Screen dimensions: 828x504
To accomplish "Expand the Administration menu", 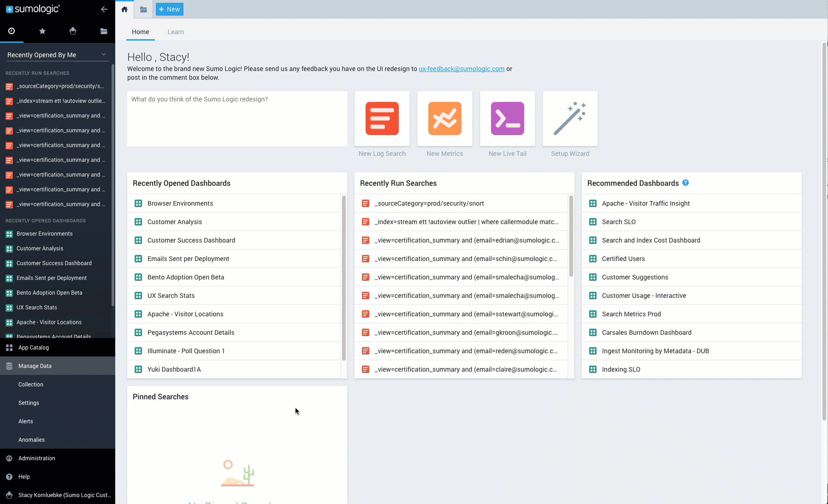I will [37, 458].
